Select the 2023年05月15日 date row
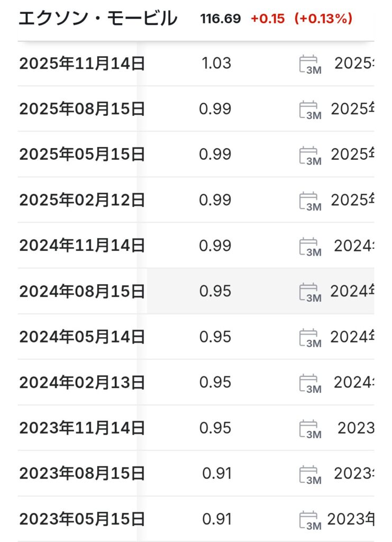 [x=82, y=519]
